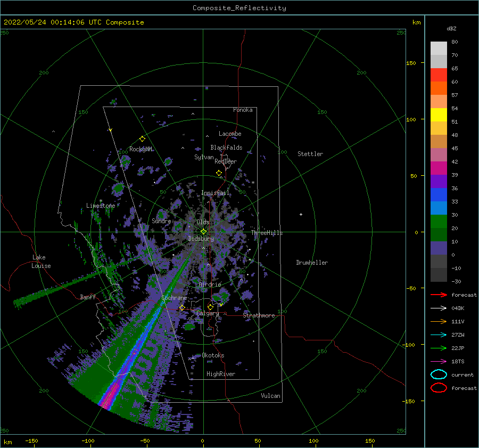Click the yellow diamond marker above Calgary

pos(210,307)
